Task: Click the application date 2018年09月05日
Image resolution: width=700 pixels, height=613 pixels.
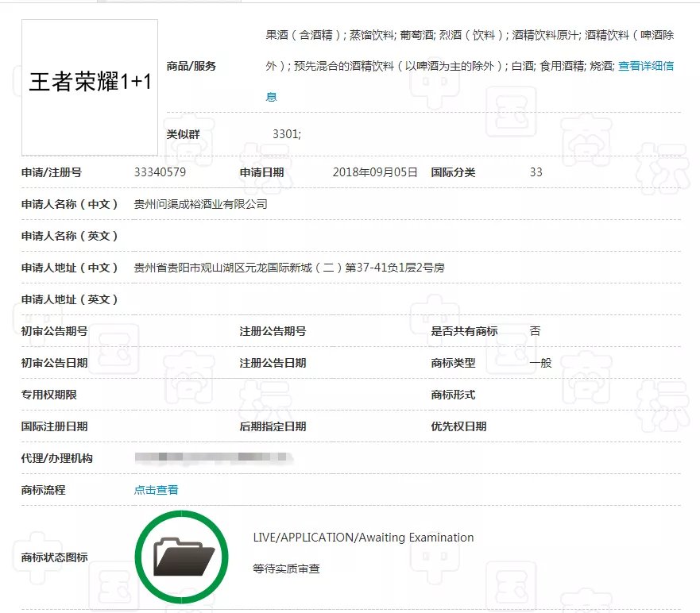Action: (x=374, y=172)
